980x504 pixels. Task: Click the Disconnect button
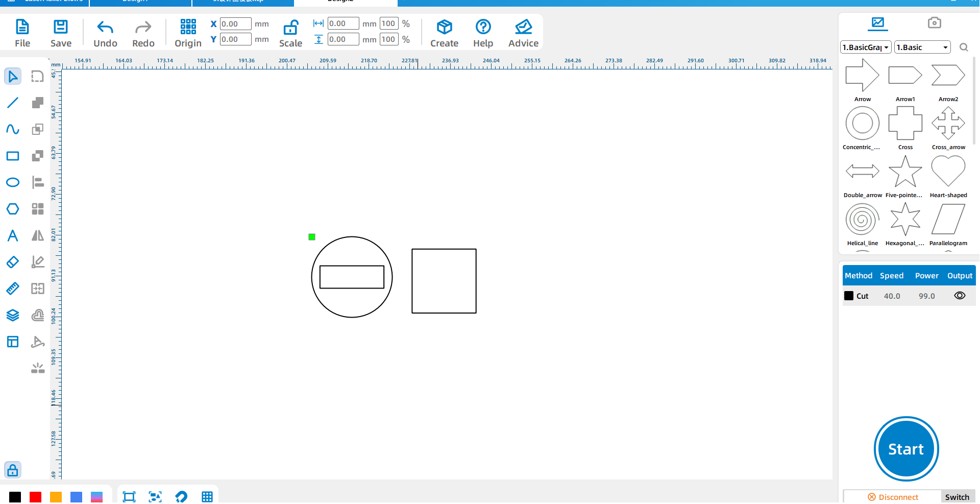[893, 497]
